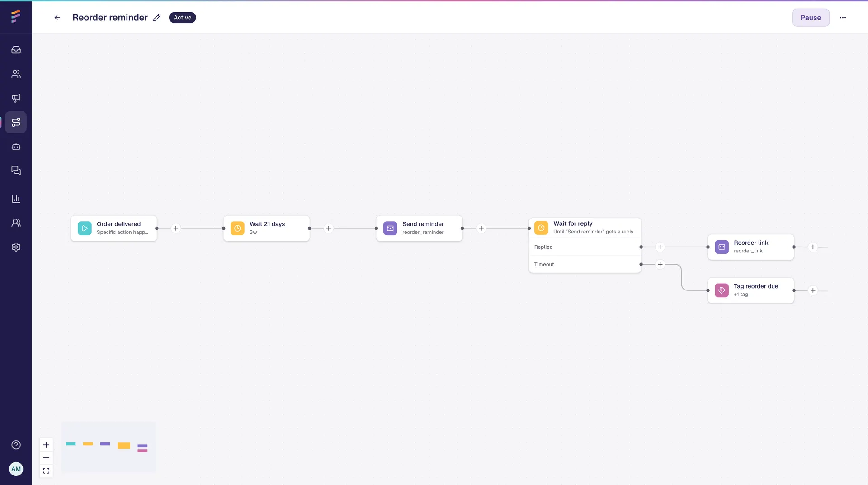
Task: Open the Conversations chat bubbles icon
Action: click(x=16, y=171)
